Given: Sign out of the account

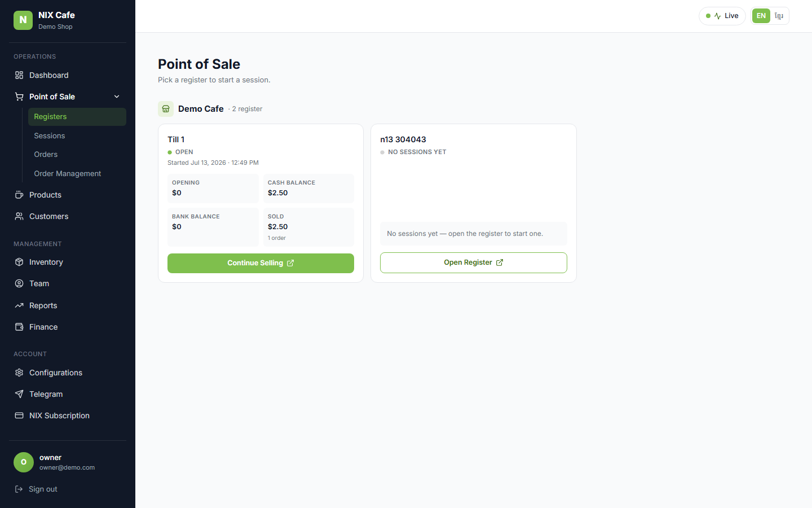Looking at the screenshot, I should (x=36, y=489).
